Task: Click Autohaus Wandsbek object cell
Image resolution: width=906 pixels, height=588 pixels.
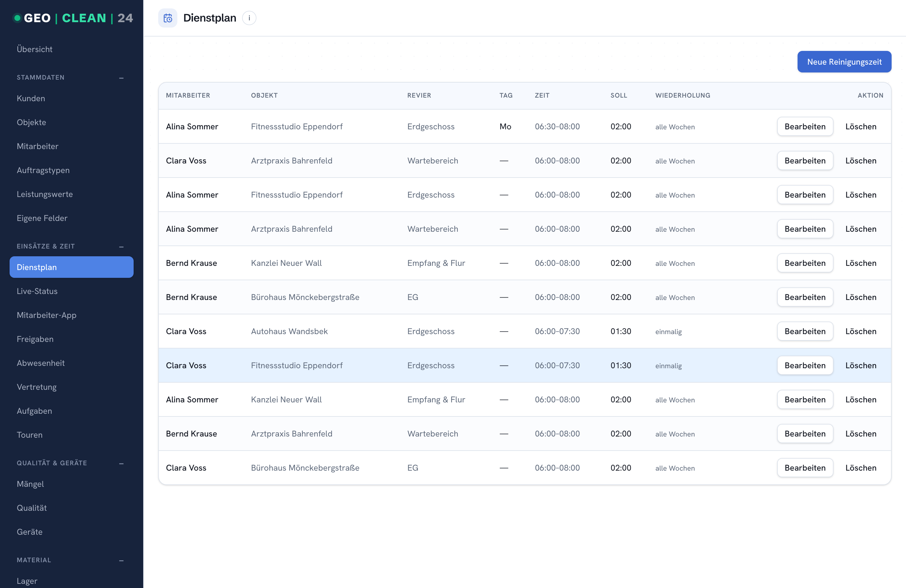Action: (289, 331)
